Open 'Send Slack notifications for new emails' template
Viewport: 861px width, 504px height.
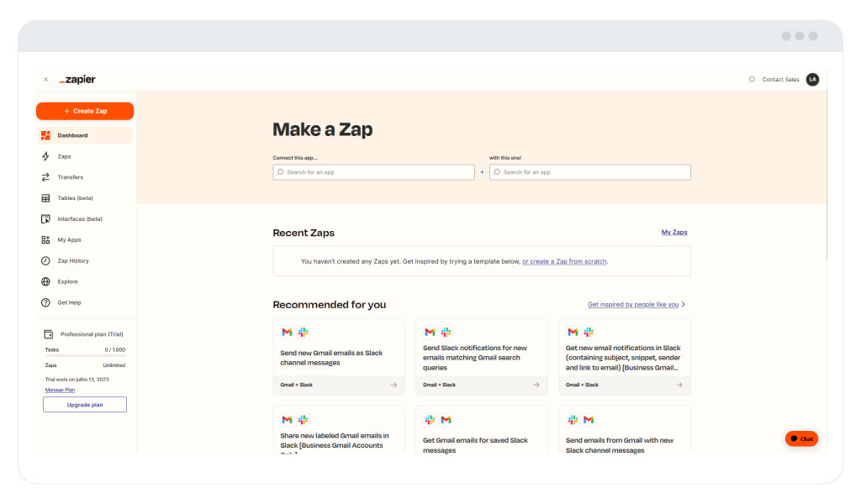[482, 356]
